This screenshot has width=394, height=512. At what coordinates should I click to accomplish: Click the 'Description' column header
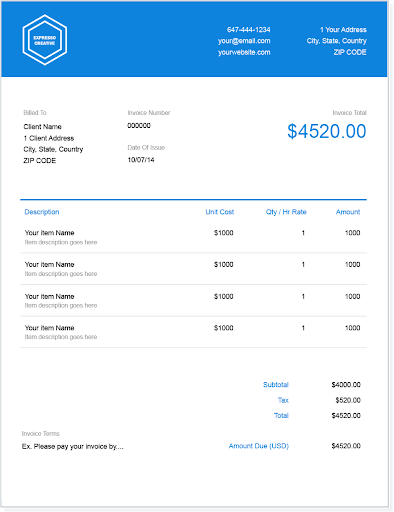(42, 212)
